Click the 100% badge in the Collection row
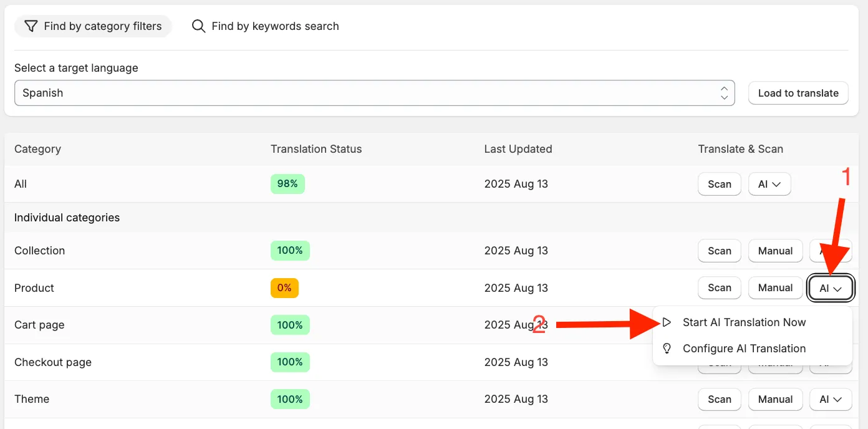868x429 pixels. click(x=290, y=251)
